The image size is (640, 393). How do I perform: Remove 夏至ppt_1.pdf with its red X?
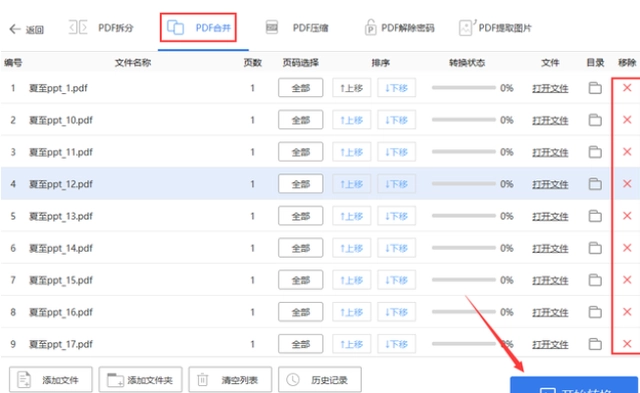coord(627,88)
